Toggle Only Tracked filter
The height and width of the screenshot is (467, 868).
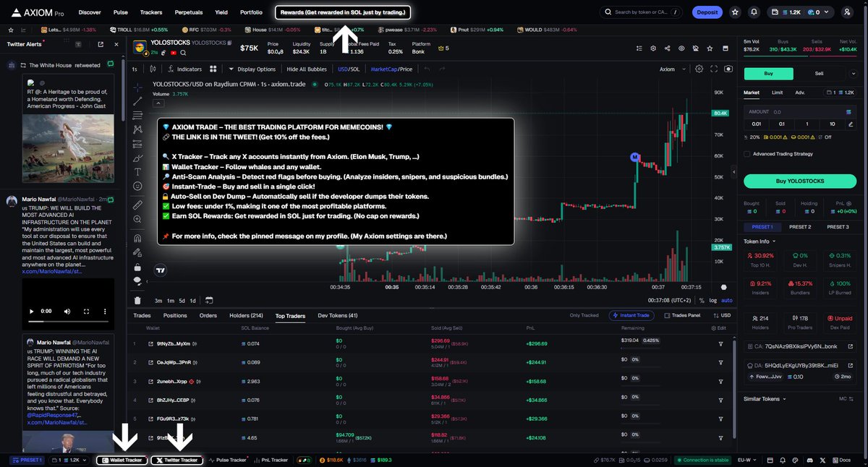point(584,316)
